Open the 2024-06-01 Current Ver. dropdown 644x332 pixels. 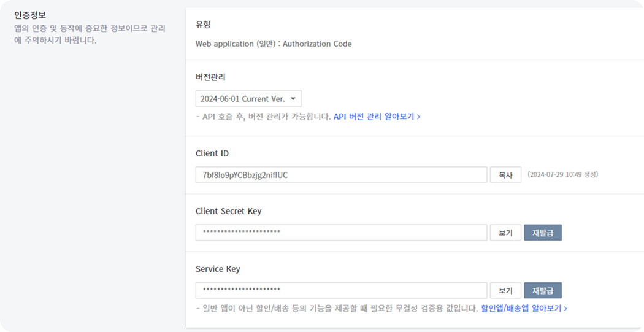pyautogui.click(x=248, y=99)
